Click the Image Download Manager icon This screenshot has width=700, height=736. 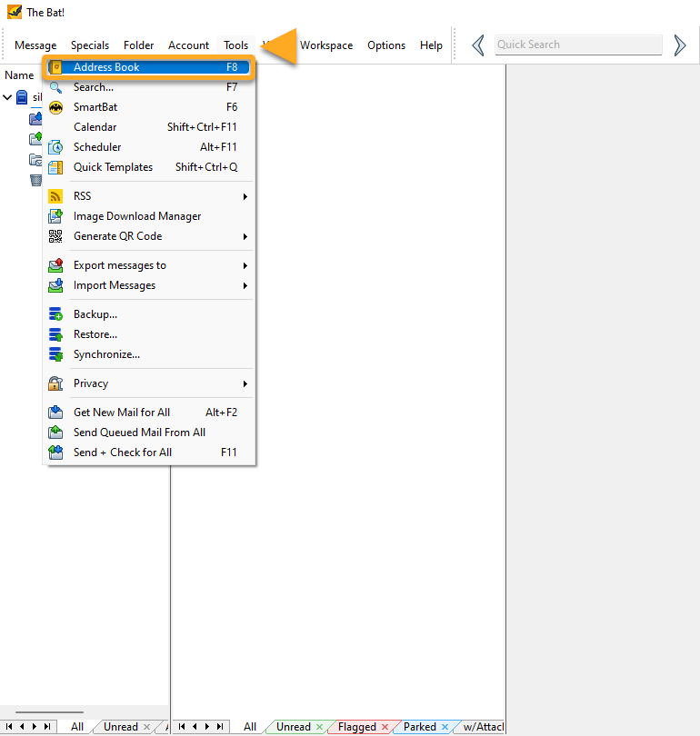[56, 216]
